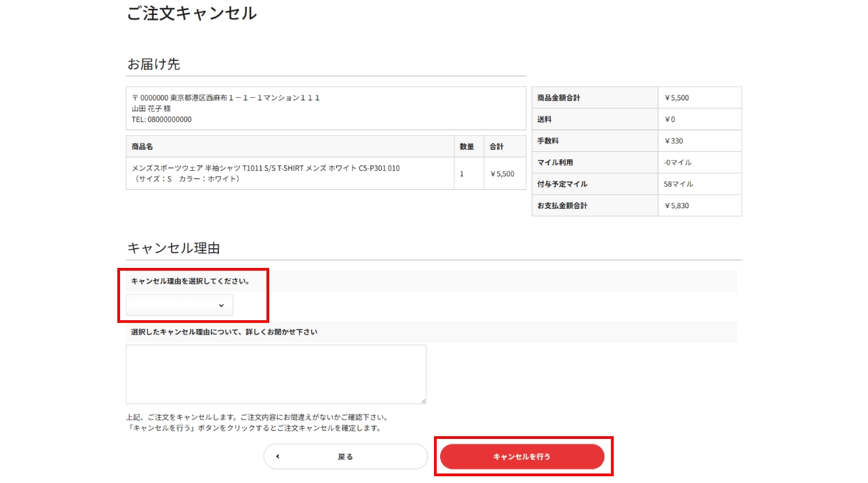Click the TEL phone number text

(161, 119)
